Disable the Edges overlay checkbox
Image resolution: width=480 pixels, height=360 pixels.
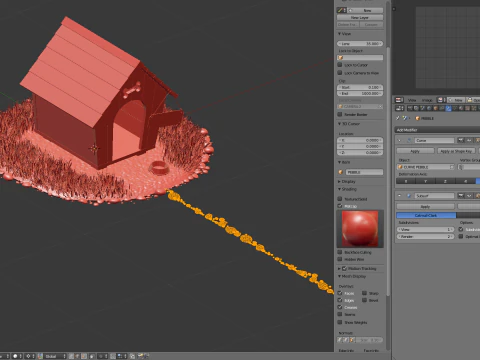[x=340, y=300]
